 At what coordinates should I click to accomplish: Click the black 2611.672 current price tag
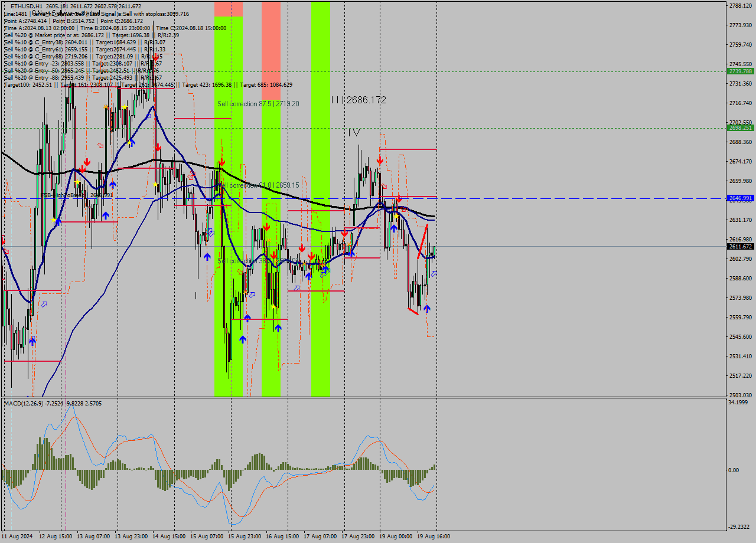(740, 246)
